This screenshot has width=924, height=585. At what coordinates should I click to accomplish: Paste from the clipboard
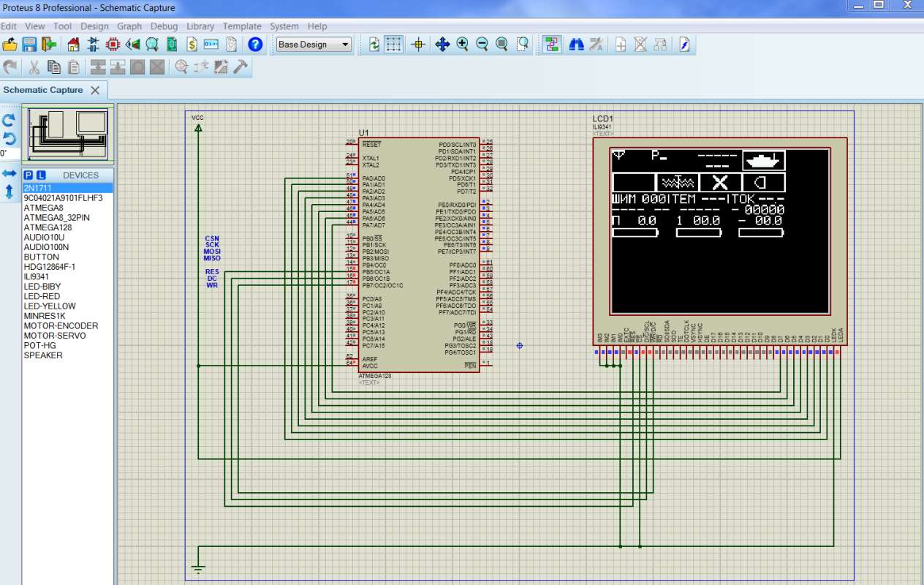(73, 67)
